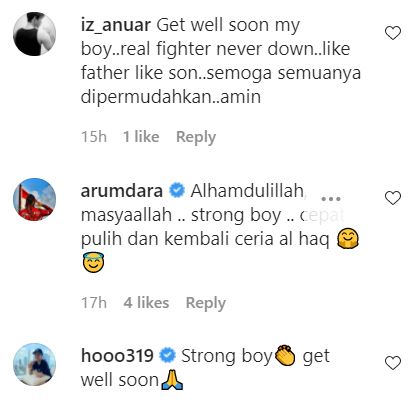Click the iz_anuar username
The image size is (415, 412).
pyautogui.click(x=116, y=25)
